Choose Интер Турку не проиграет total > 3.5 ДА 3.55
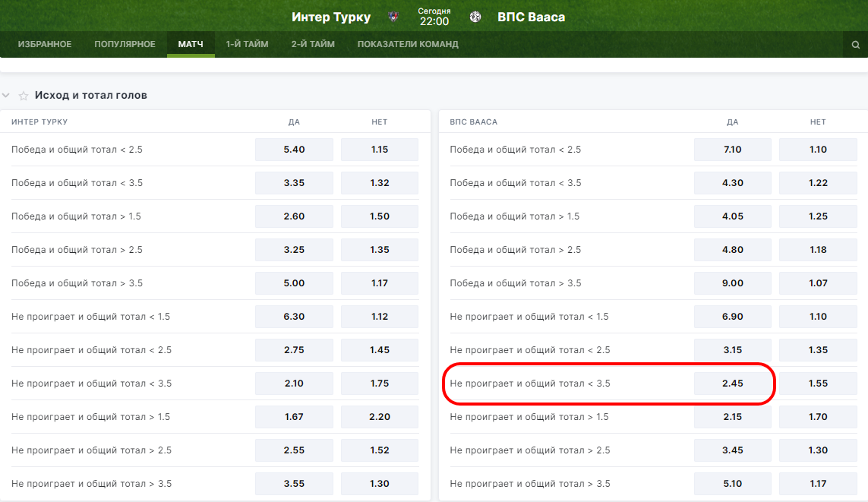868x502 pixels. 294,484
